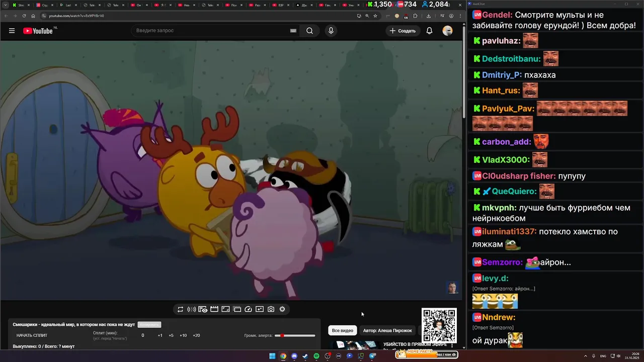Open the YouTube hamburger guide menu
Screen dimensions: 644x362
point(12,31)
